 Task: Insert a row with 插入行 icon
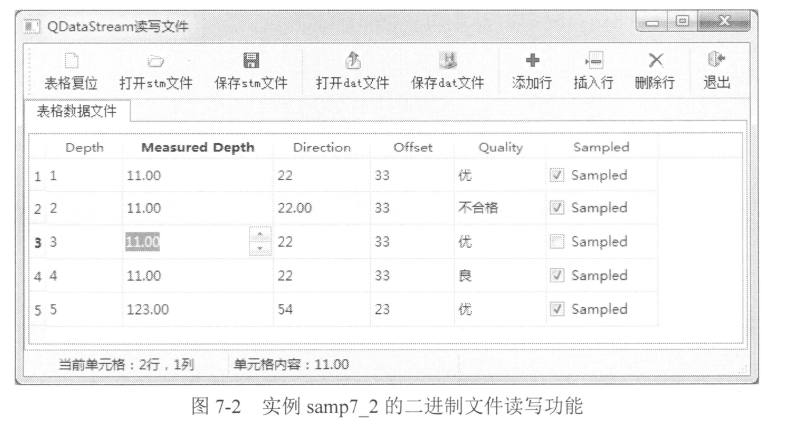pyautogui.click(x=593, y=61)
